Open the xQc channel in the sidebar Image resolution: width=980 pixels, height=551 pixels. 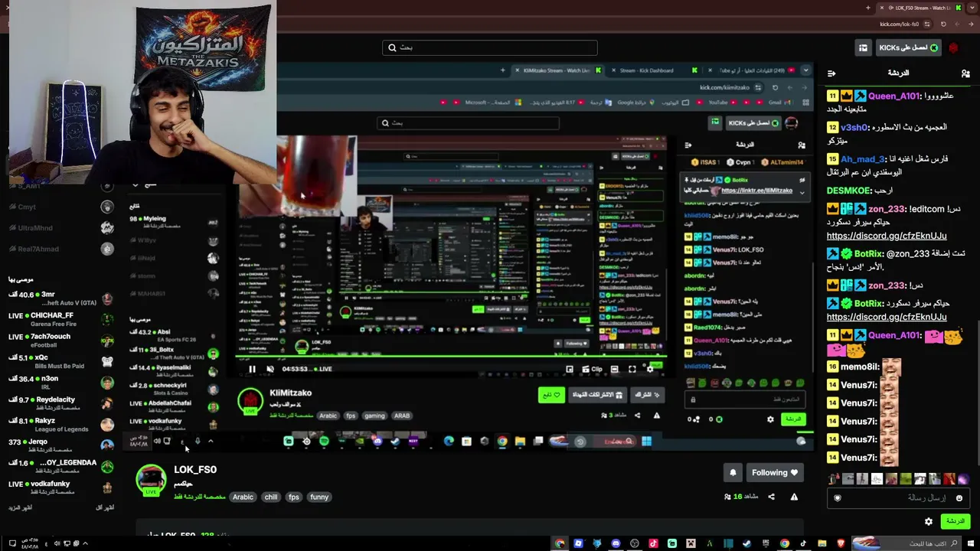[60, 361]
